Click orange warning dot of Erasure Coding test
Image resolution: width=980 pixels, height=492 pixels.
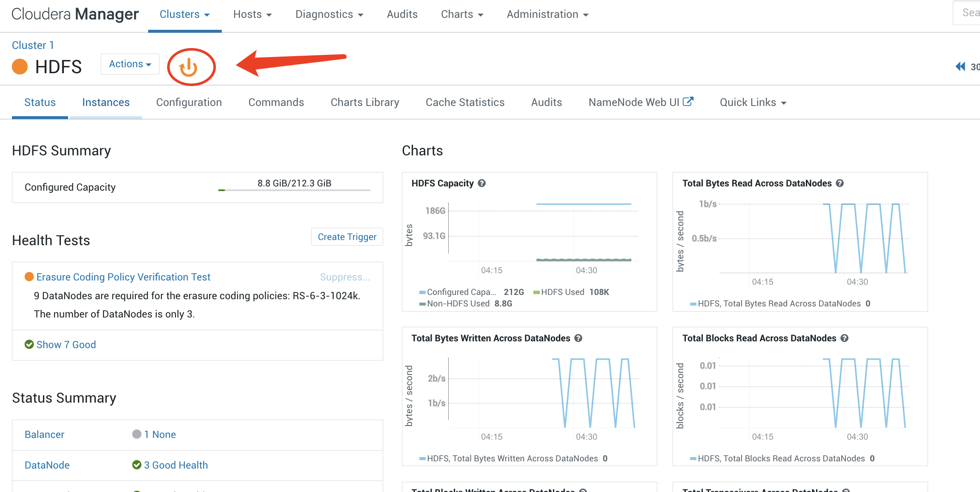(x=29, y=277)
